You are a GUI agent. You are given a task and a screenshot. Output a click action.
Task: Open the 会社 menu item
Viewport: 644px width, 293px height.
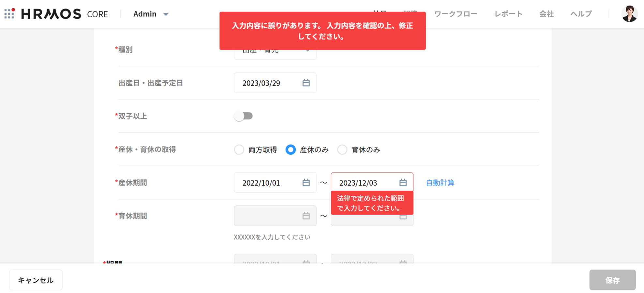[546, 14]
